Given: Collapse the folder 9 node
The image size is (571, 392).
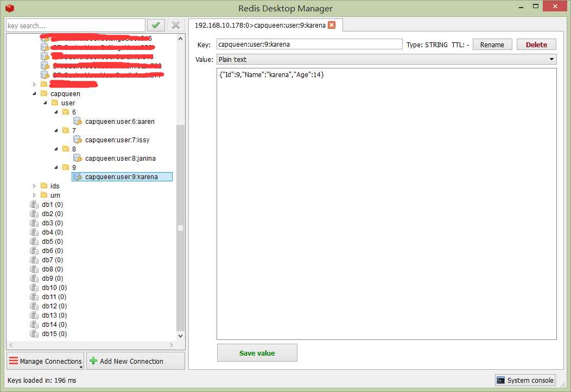Looking at the screenshot, I should (x=56, y=167).
